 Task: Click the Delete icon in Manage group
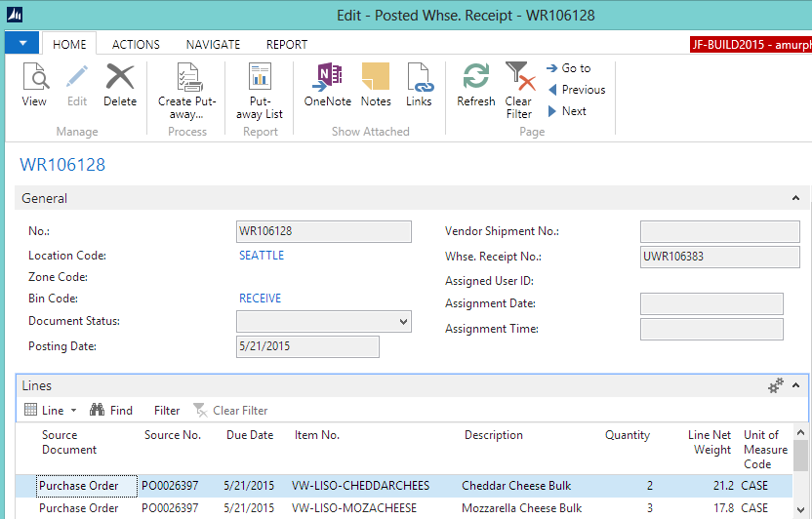(x=120, y=85)
